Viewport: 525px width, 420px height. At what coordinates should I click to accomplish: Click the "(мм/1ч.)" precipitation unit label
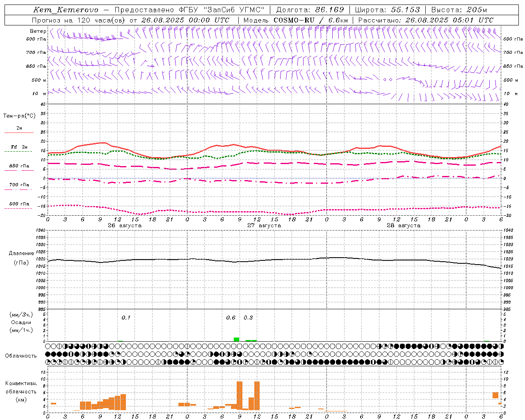tap(21, 330)
